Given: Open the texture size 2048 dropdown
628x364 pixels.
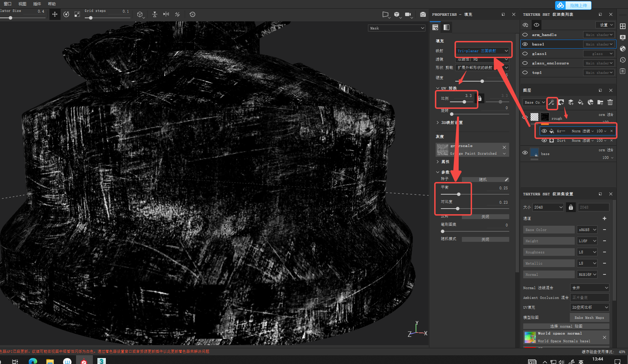Looking at the screenshot, I should point(548,207).
